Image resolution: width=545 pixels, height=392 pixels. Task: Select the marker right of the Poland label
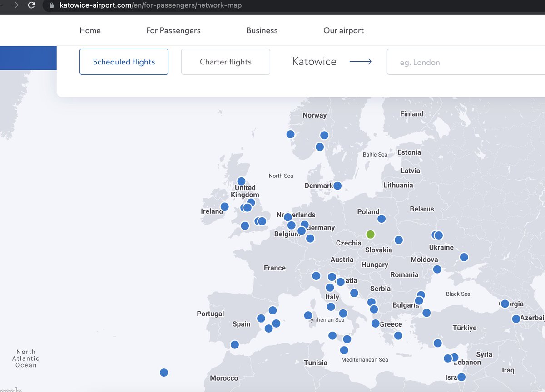[381, 219]
